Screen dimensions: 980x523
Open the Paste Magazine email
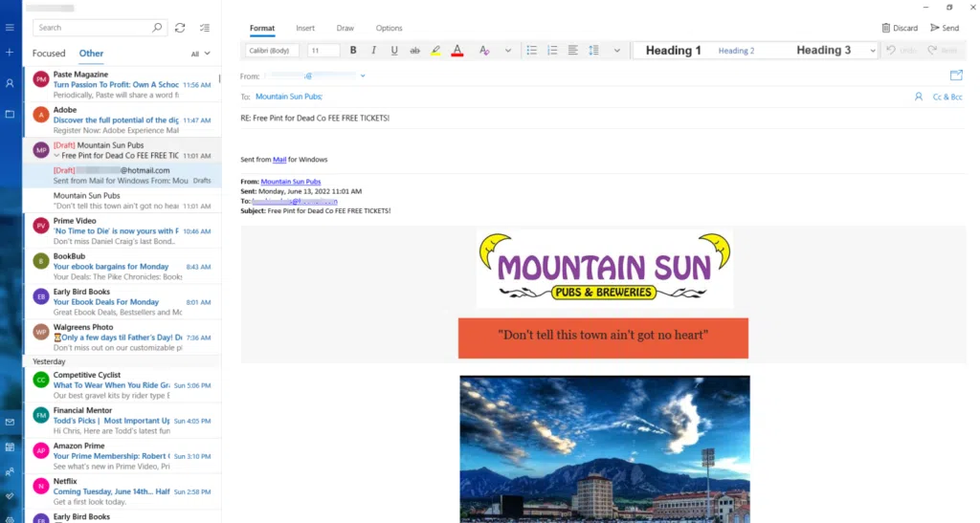[122, 84]
